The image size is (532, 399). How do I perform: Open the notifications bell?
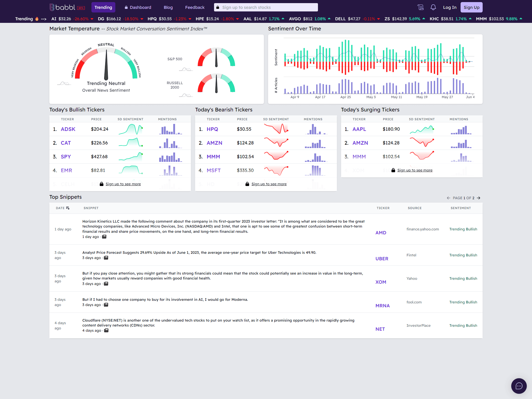tap(433, 7)
